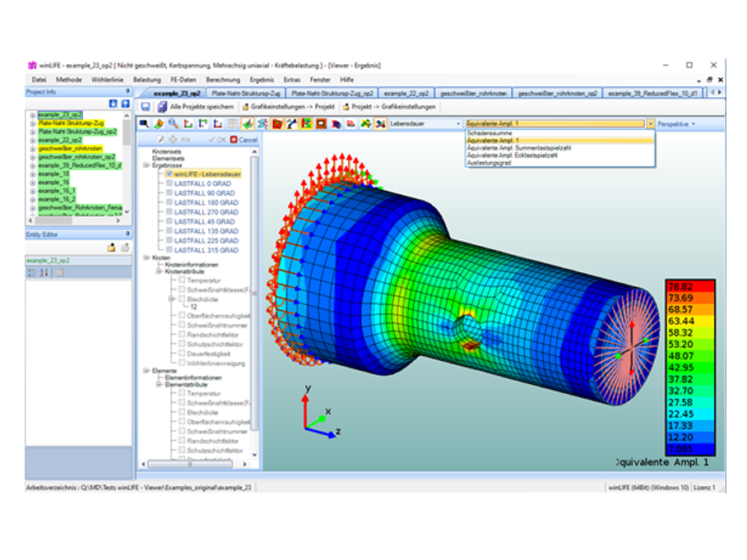Select Auslastungsgrad from the open list
Viewport: 747px width, 560px height.
pos(488,162)
